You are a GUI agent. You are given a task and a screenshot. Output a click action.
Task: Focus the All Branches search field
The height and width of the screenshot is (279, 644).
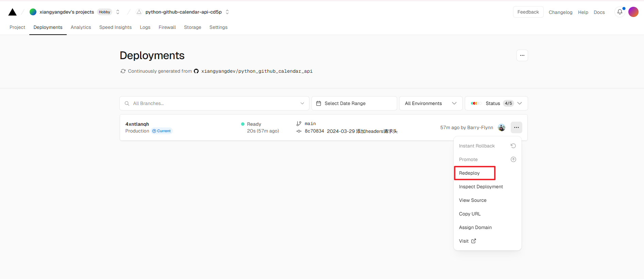tap(214, 103)
